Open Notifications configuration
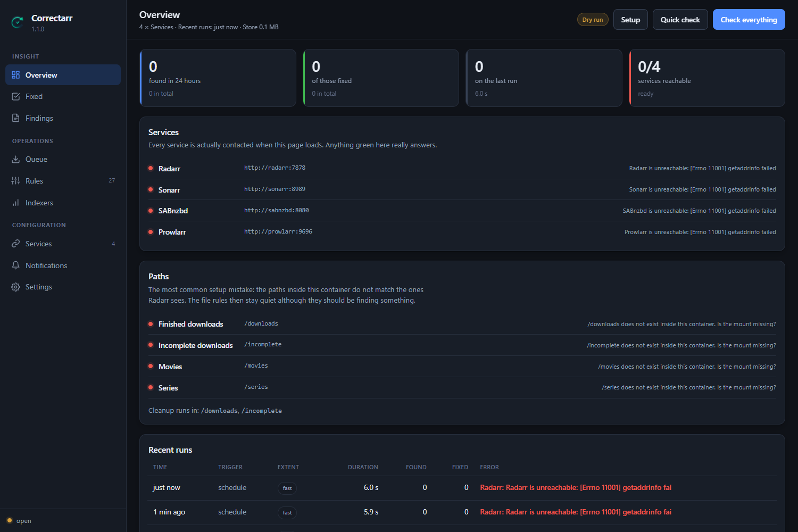798x532 pixels. [63, 265]
